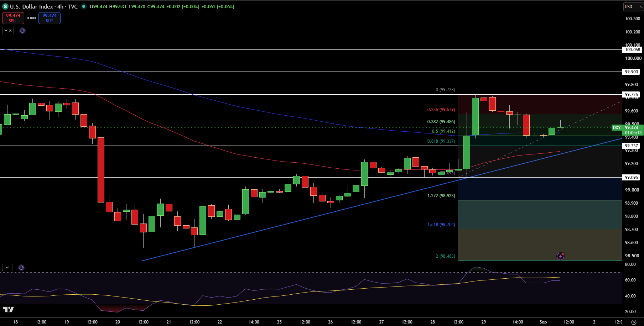This screenshot has height=326, width=644.
Task: Click the Fibonacci label 0.5 (99.412)
Action: point(443,131)
